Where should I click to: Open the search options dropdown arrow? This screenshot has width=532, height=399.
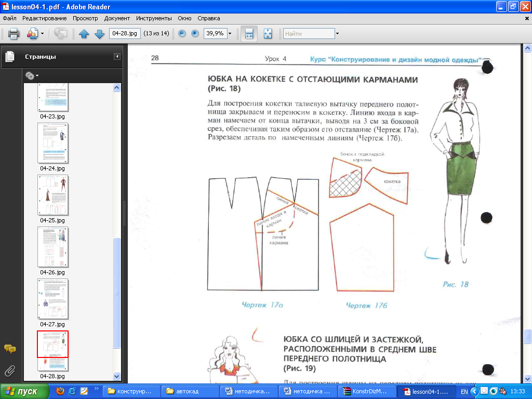(x=337, y=34)
